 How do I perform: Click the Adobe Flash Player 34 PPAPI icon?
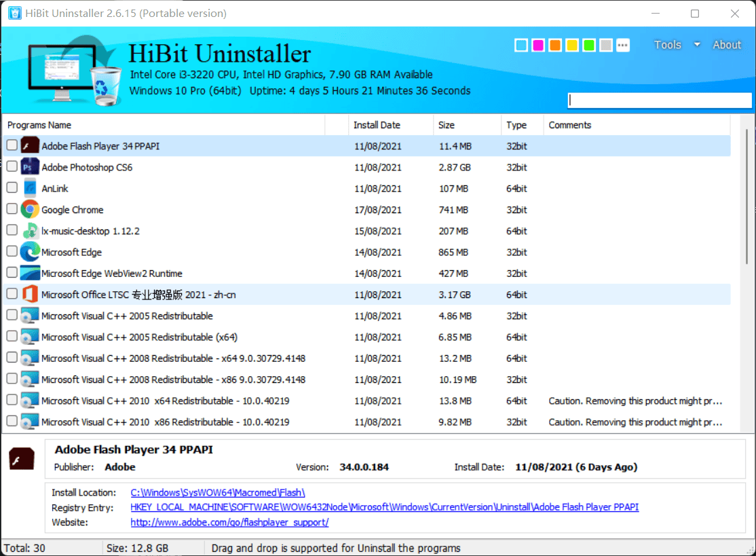30,145
